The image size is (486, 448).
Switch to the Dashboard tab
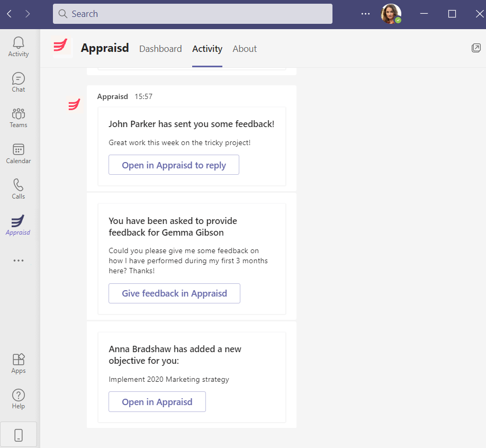[x=160, y=49]
